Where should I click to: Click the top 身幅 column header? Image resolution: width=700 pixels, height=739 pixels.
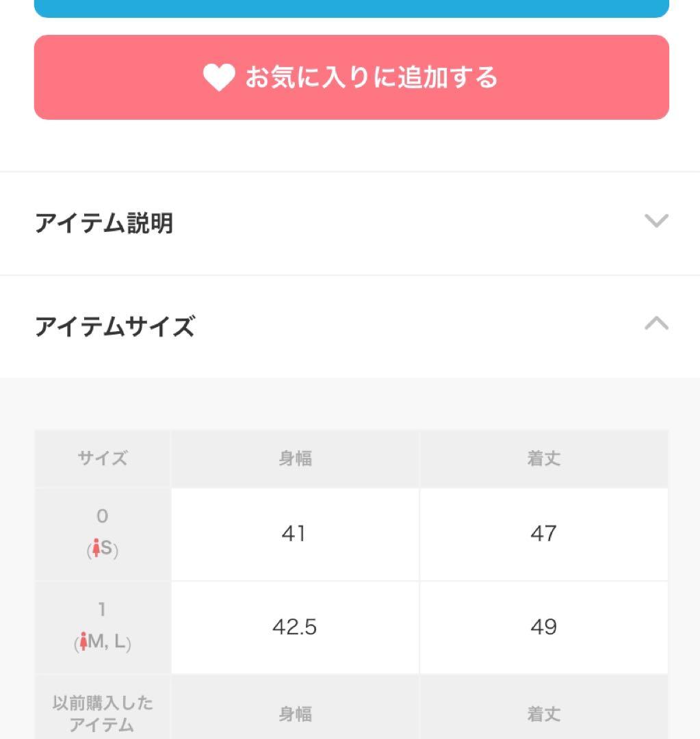295,458
